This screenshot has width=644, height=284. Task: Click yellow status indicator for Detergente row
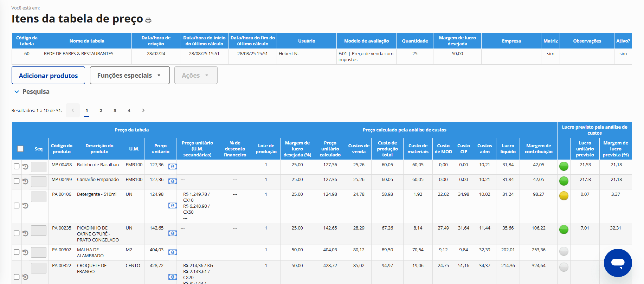(x=563, y=196)
